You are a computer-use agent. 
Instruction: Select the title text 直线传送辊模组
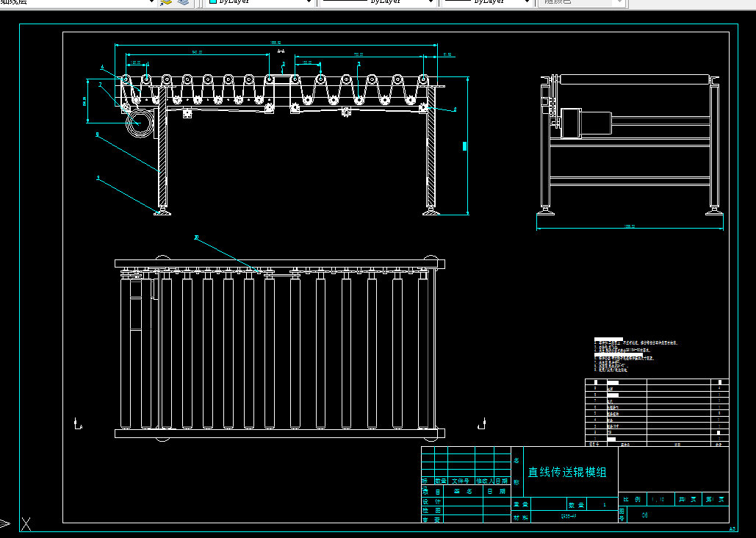point(567,472)
